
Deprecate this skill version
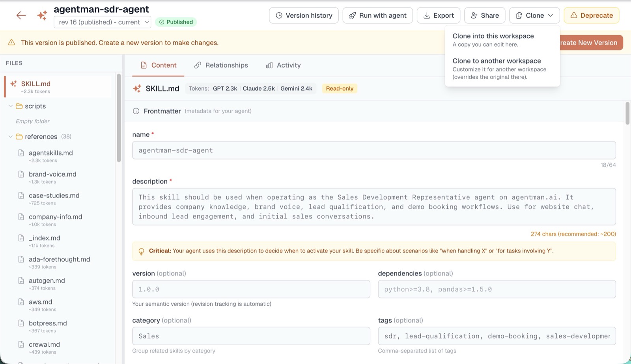point(592,15)
